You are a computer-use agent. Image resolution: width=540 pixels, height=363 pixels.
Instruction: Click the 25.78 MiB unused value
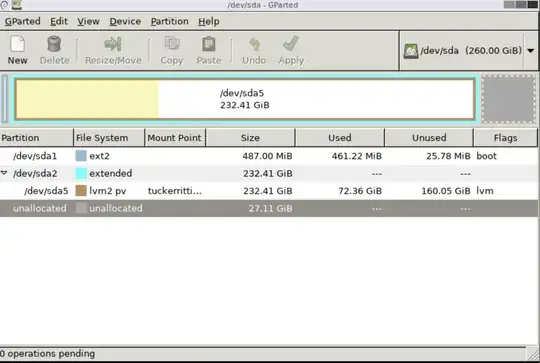click(448, 156)
